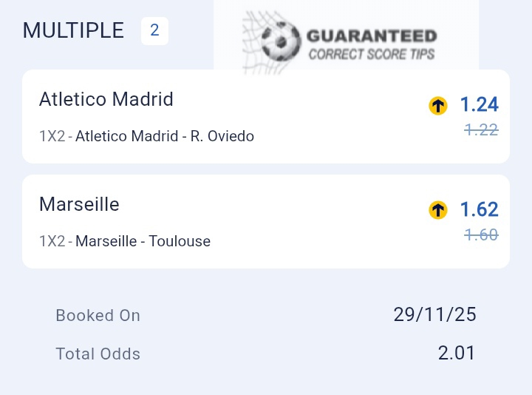
Task: Click the Total Odds label
Action: 98,354
